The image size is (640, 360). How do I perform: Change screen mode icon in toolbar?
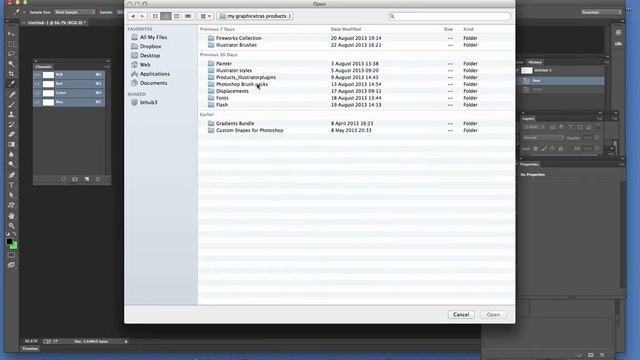(11, 265)
